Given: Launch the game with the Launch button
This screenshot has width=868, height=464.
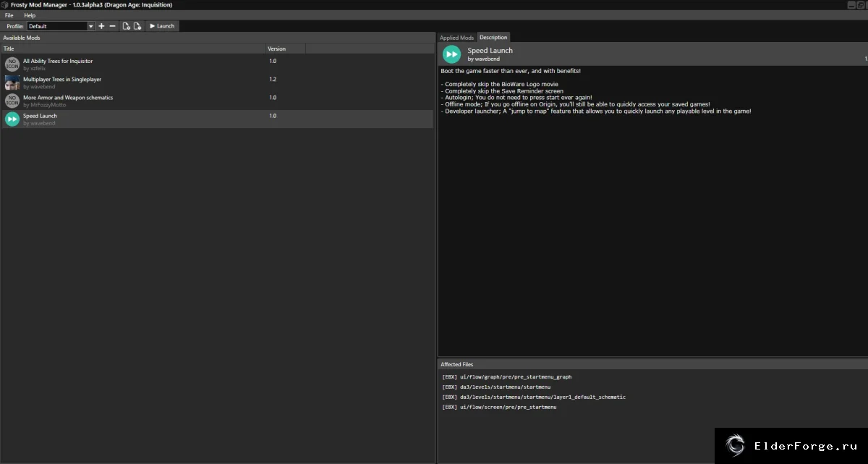Looking at the screenshot, I should pyautogui.click(x=162, y=26).
